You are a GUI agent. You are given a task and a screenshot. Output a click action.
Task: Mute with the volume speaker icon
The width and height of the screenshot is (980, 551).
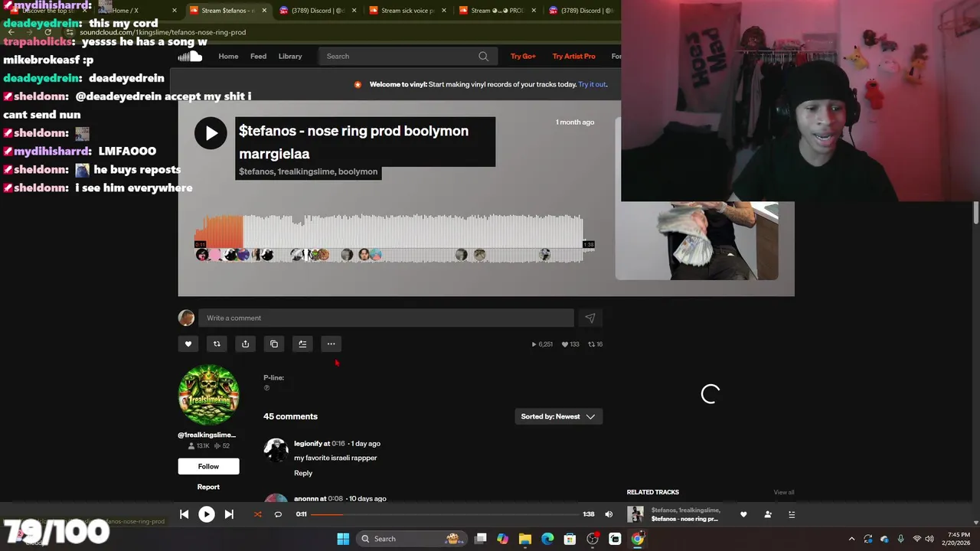[609, 514]
